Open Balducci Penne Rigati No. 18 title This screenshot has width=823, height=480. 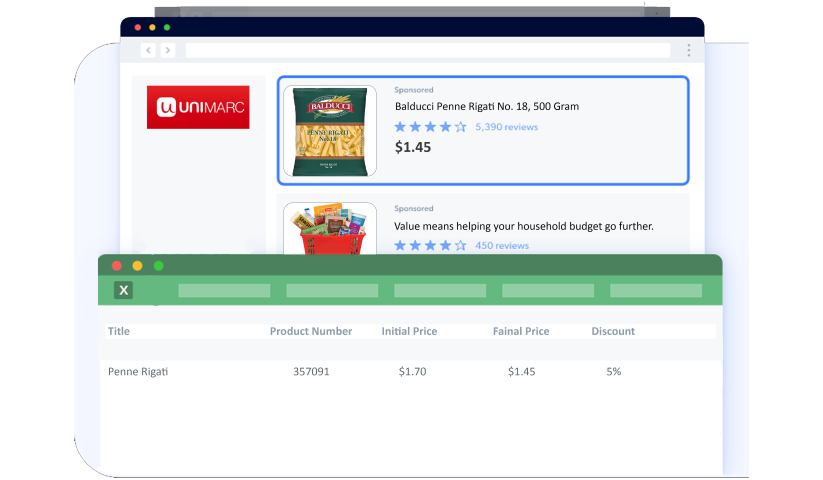[x=487, y=106]
